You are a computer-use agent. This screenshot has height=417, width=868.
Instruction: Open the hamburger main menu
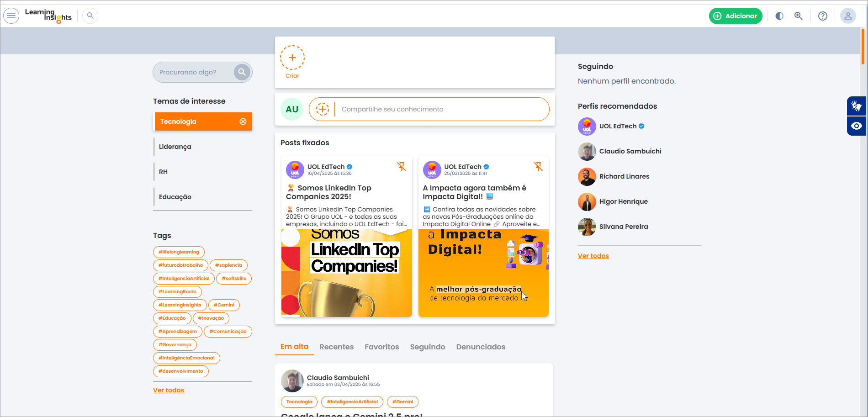11,16
